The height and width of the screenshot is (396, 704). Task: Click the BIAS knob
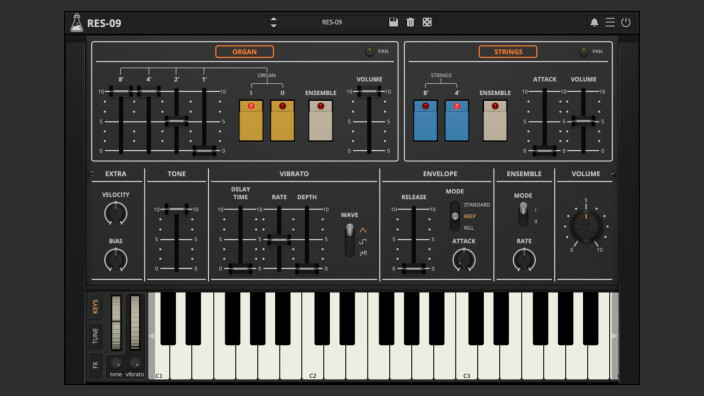[115, 260]
